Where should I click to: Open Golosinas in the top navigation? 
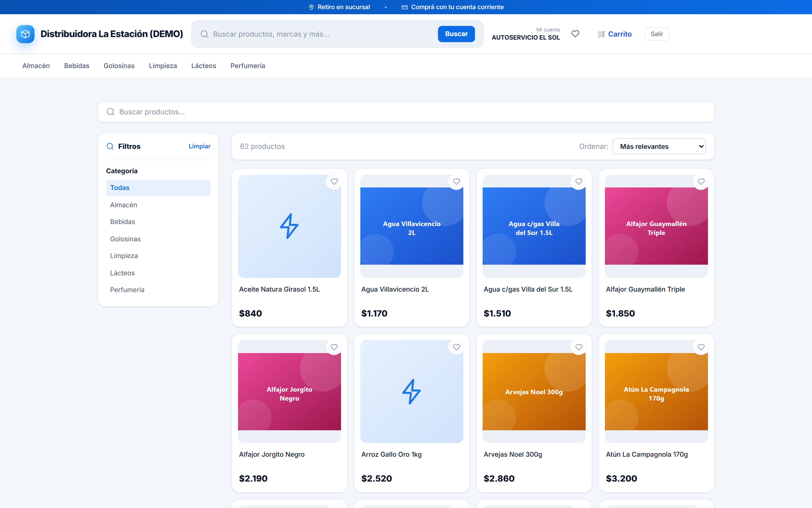[119, 66]
